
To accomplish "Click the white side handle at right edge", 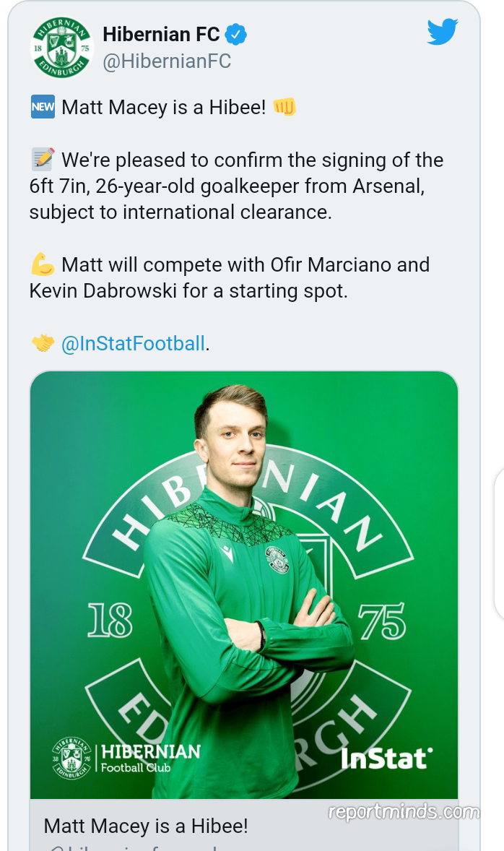I will point(498,543).
